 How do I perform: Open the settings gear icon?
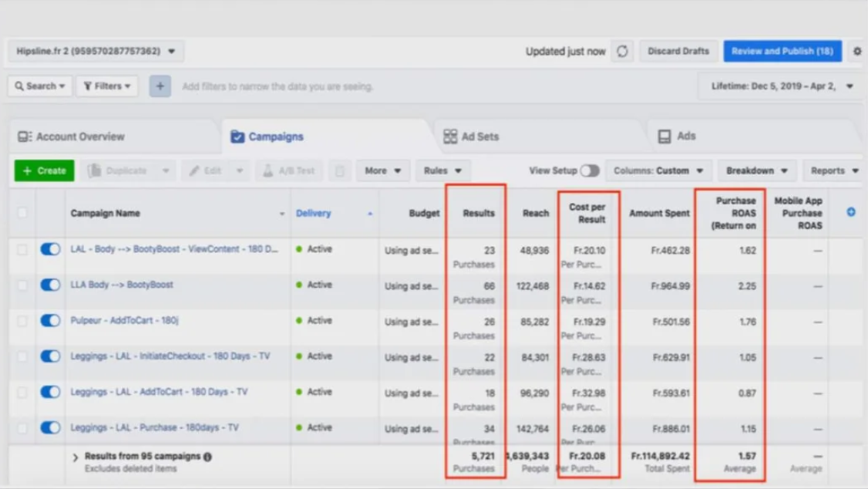pyautogui.click(x=856, y=52)
